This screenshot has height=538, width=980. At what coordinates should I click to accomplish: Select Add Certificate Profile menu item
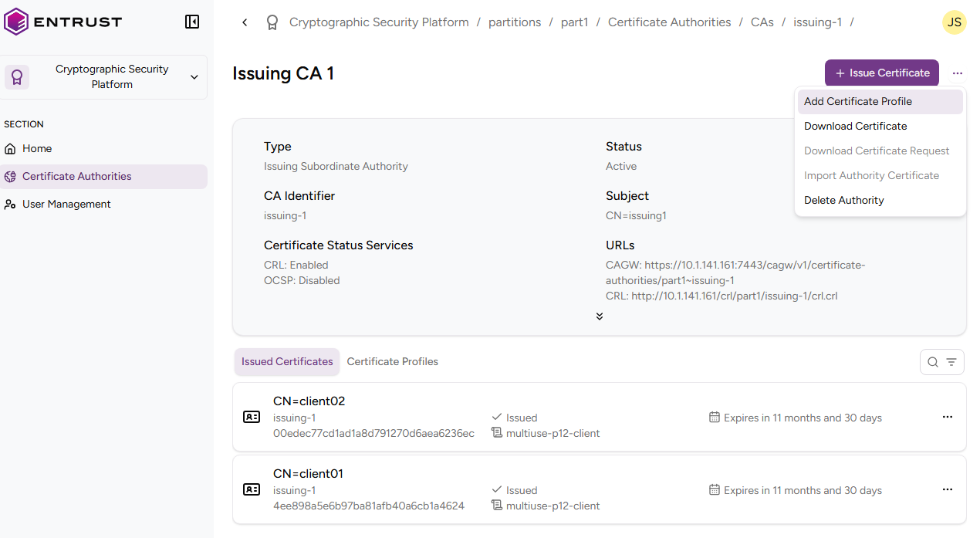pyautogui.click(x=857, y=101)
